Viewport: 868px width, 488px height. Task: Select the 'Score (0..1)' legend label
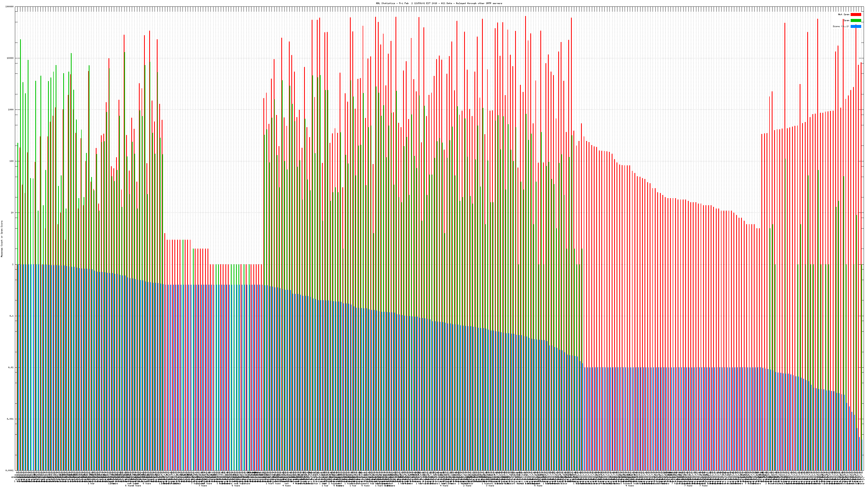pos(841,26)
